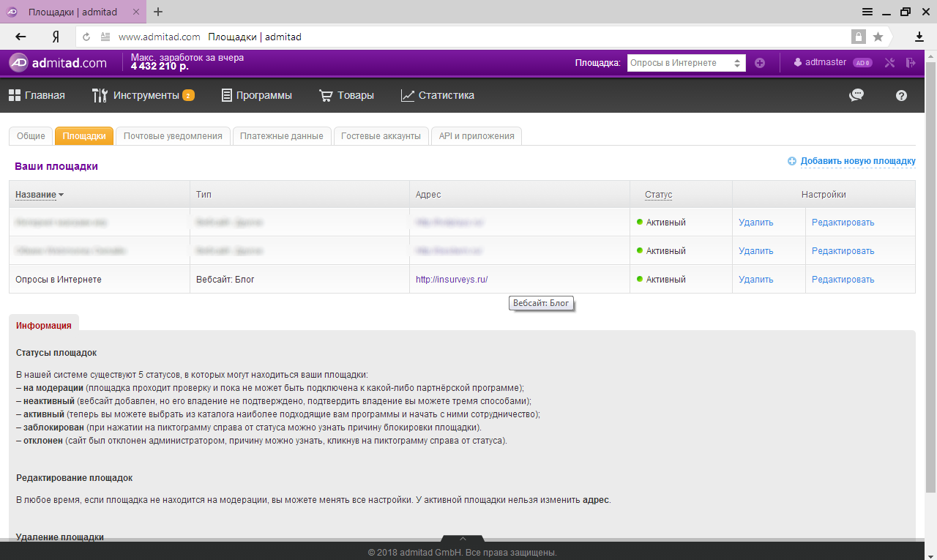Image resolution: width=937 pixels, height=560 pixels.
Task: Click the AD 0 badge
Action: 862,63
